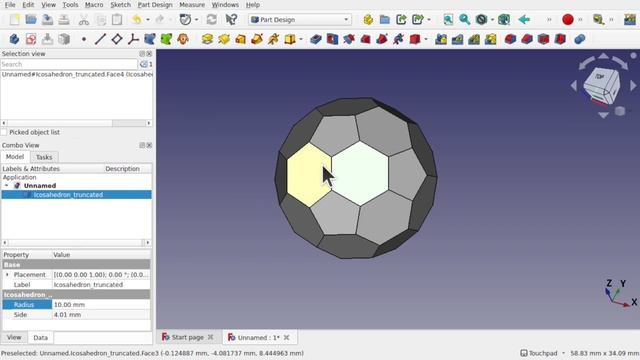Click the Create group folder icon
This screenshot has height=360, width=640.
384,20
